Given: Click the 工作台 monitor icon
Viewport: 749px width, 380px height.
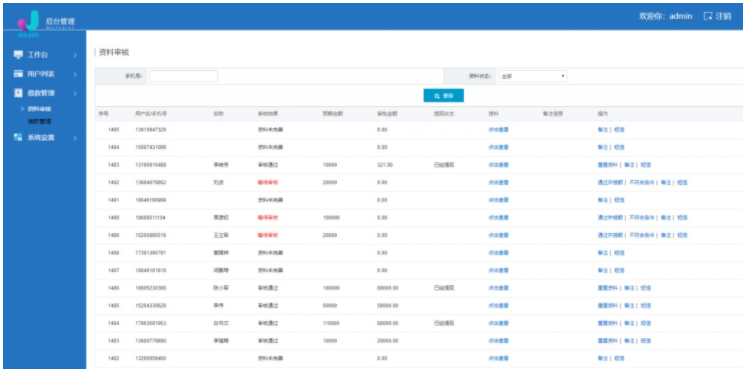Looking at the screenshot, I should (x=18, y=54).
